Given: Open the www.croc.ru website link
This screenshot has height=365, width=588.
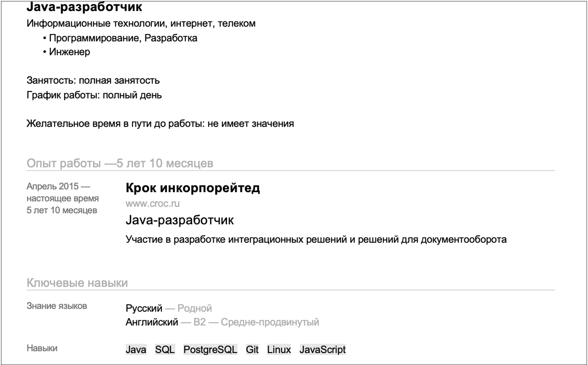Looking at the screenshot, I should click(152, 204).
